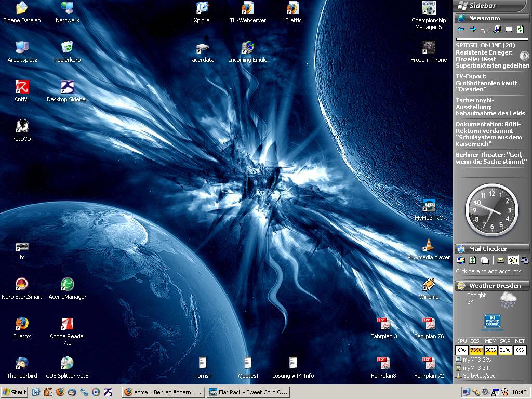Image resolution: width=532 pixels, height=399 pixels.
Task: Switch to 'eXma » Beitrag ändern' taskbar window
Action: coord(163,392)
